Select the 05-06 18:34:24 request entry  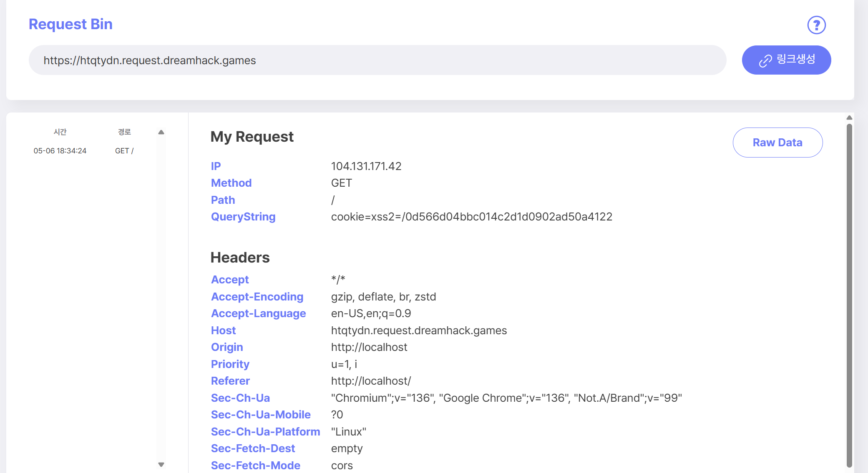60,151
